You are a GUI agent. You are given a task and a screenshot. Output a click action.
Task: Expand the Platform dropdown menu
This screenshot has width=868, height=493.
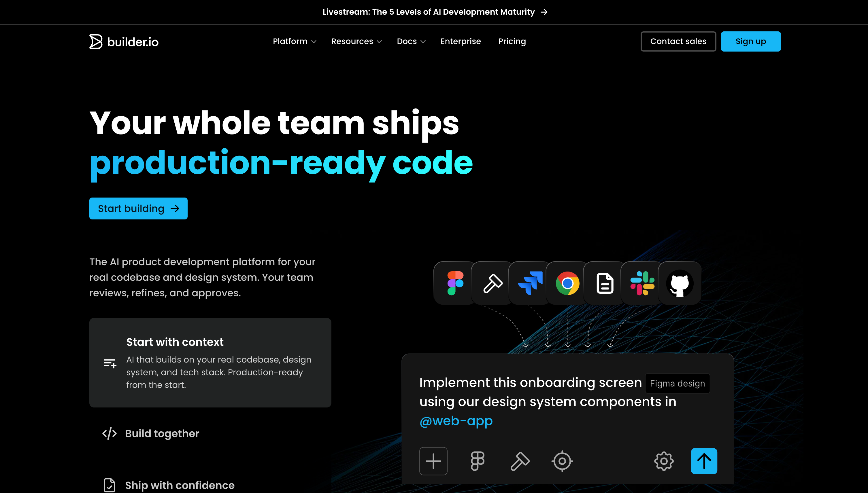pos(294,41)
